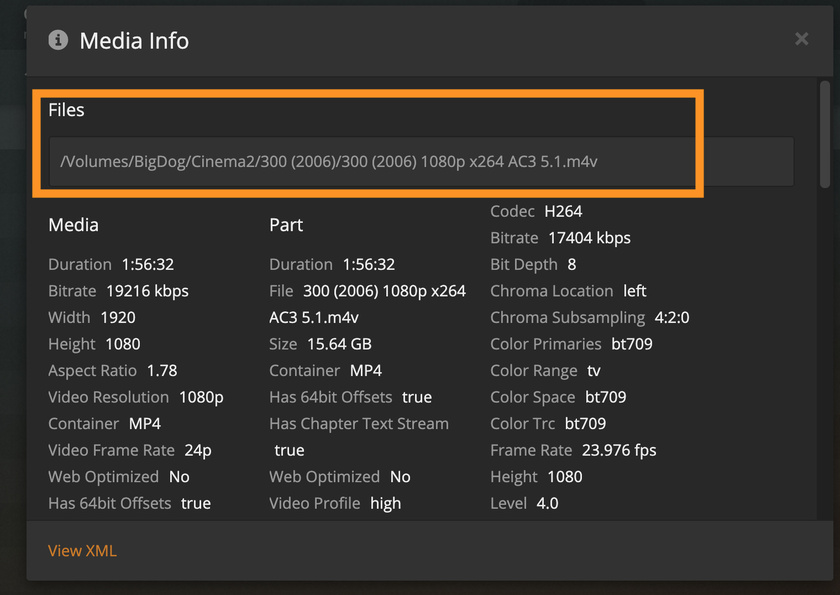840x595 pixels.
Task: Close the Media Info dialog
Action: point(801,39)
